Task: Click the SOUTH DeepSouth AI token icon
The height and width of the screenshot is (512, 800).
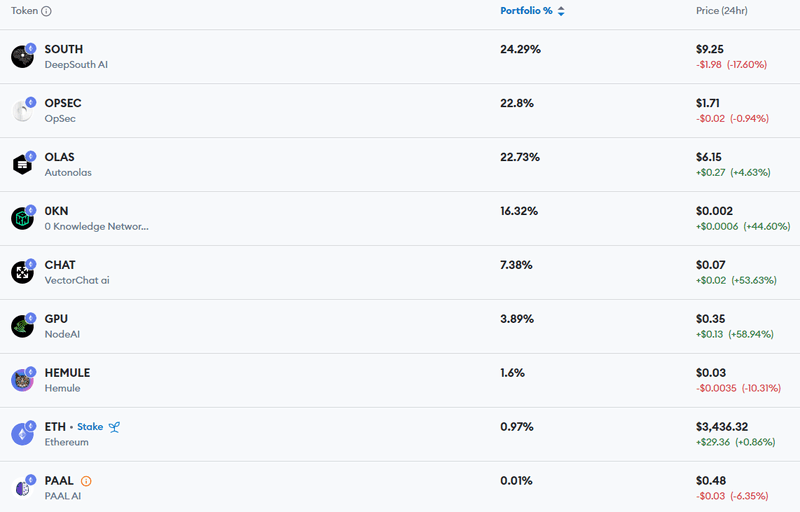Action: coord(22,57)
